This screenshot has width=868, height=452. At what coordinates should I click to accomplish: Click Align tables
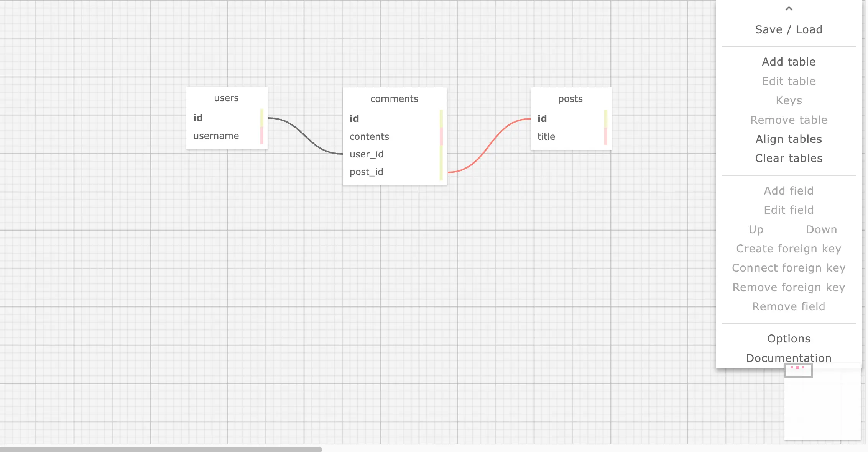[x=789, y=139]
